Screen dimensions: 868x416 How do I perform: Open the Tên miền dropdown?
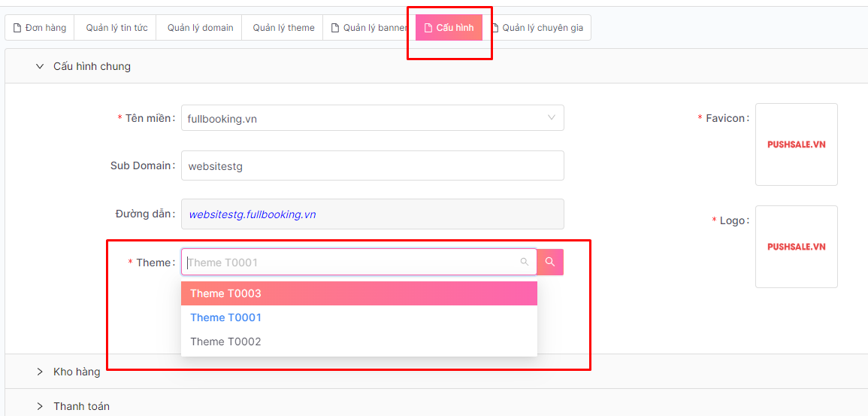372,118
